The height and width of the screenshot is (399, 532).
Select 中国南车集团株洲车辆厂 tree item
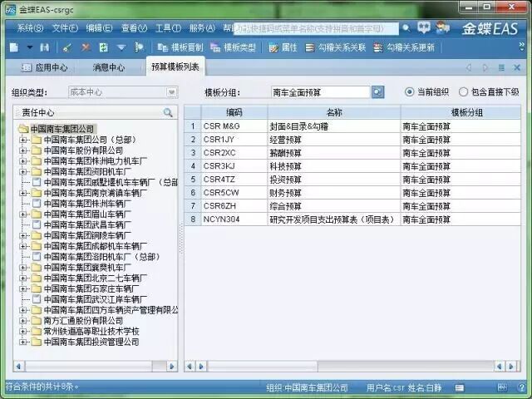(x=87, y=204)
